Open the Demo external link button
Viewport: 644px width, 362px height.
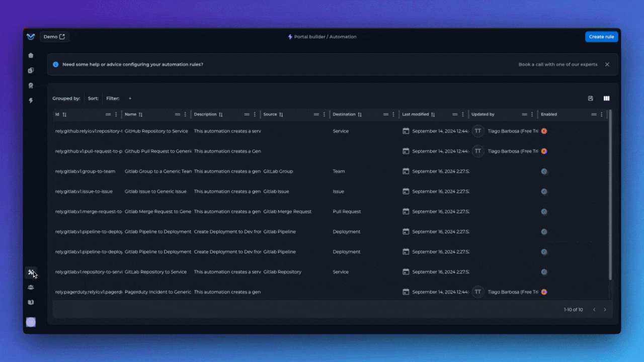[x=54, y=37]
